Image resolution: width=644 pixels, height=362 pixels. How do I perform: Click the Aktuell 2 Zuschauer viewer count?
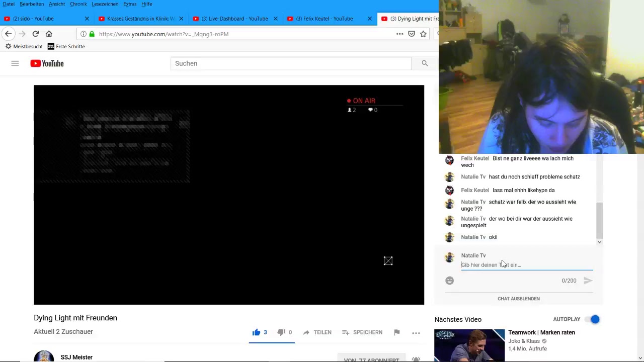[x=63, y=332]
